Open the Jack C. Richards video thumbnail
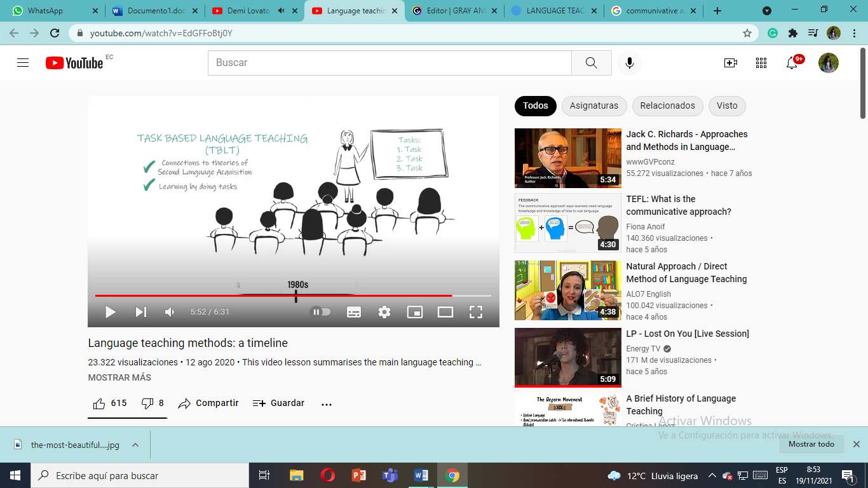 568,158
